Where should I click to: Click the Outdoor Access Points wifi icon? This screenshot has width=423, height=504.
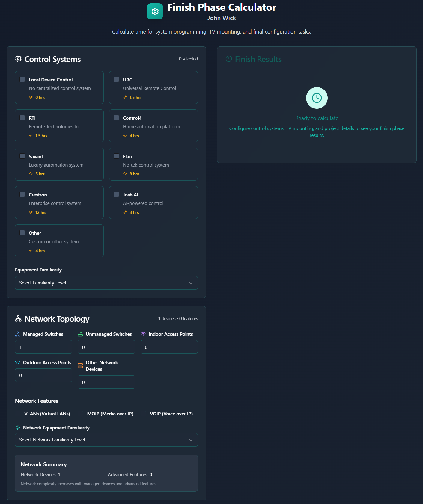[18, 363]
